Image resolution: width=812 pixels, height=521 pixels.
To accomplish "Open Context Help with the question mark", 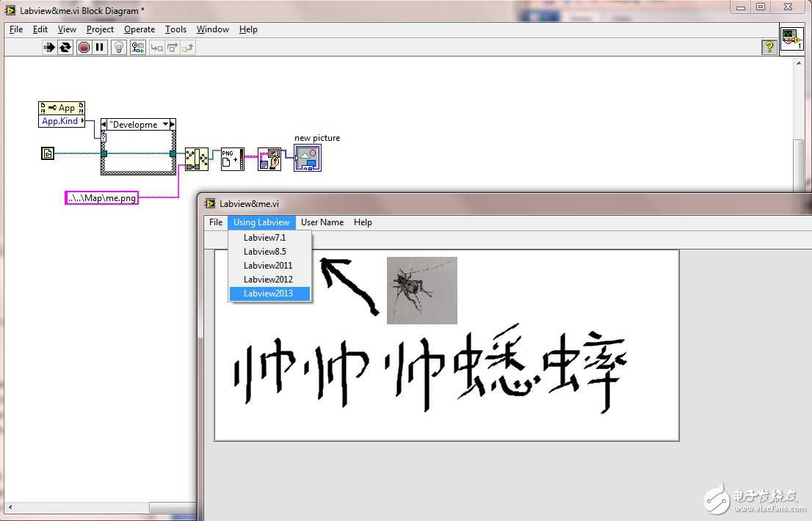I will (x=769, y=47).
